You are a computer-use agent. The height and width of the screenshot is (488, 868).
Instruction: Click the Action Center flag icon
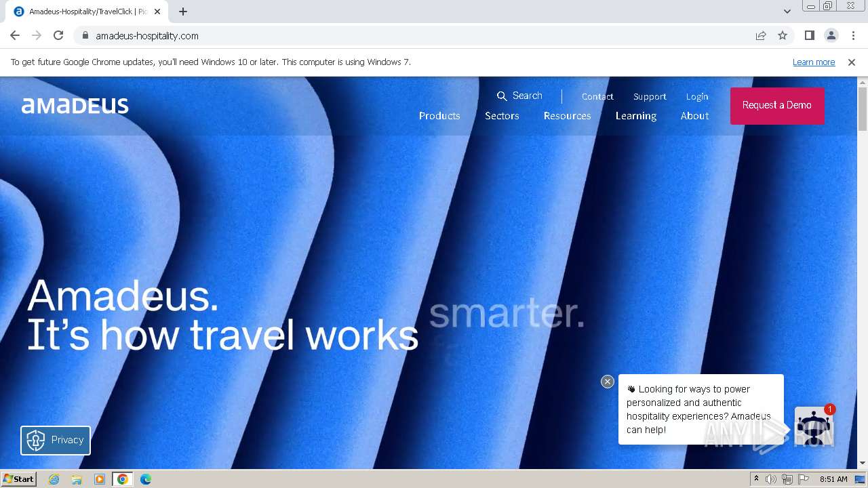(804, 479)
